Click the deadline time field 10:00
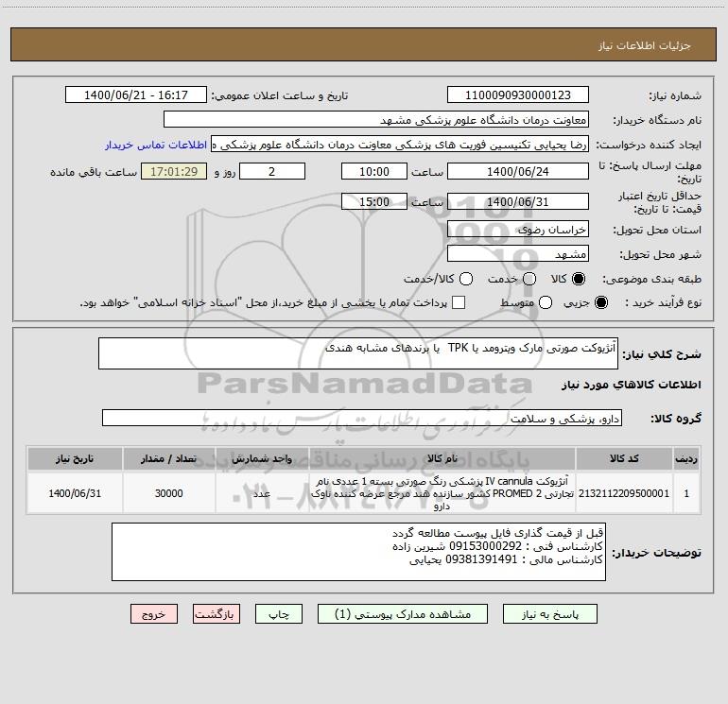This screenshot has height=704, width=728. pyautogui.click(x=374, y=172)
